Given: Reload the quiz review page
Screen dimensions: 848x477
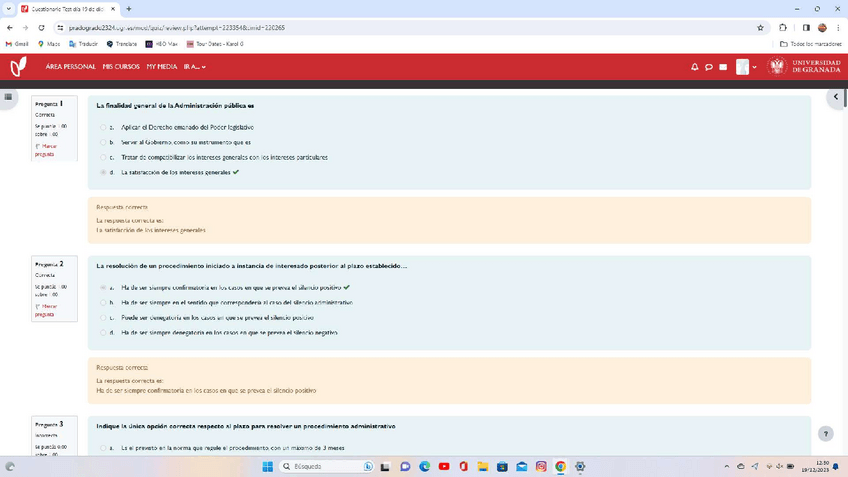Looking at the screenshot, I should pyautogui.click(x=41, y=28).
